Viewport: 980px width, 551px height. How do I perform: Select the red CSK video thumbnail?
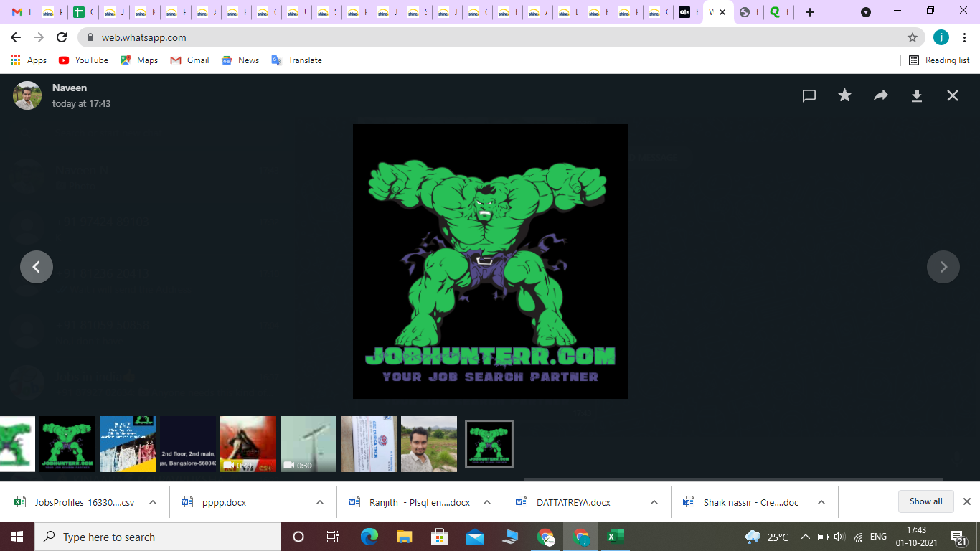point(248,444)
